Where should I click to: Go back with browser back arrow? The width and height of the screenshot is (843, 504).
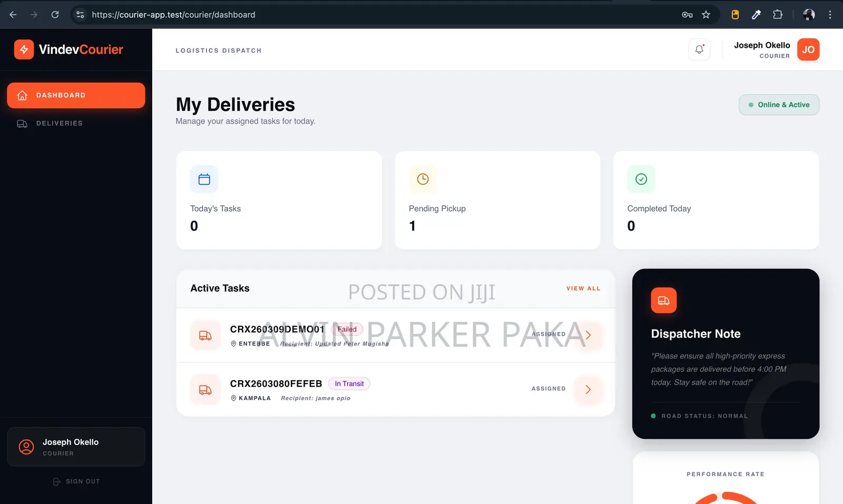(x=13, y=15)
